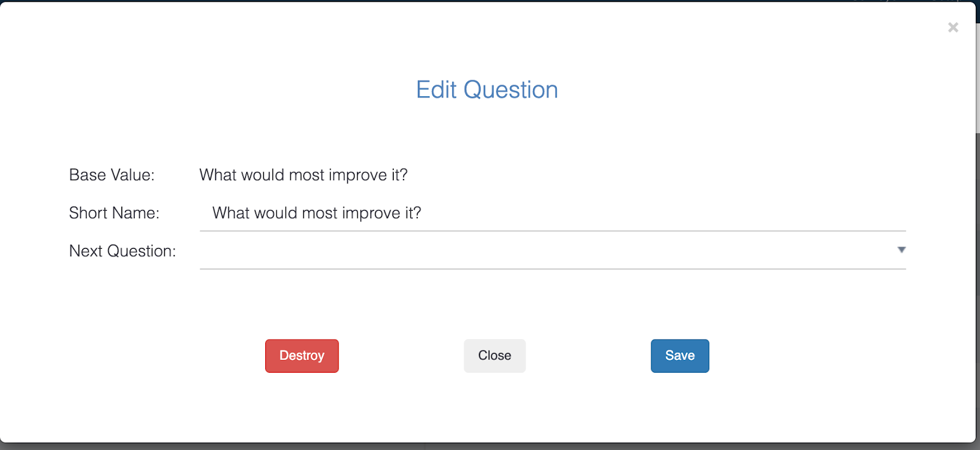Click the 'Short Name:' label
This screenshot has height=450, width=980.
point(114,213)
